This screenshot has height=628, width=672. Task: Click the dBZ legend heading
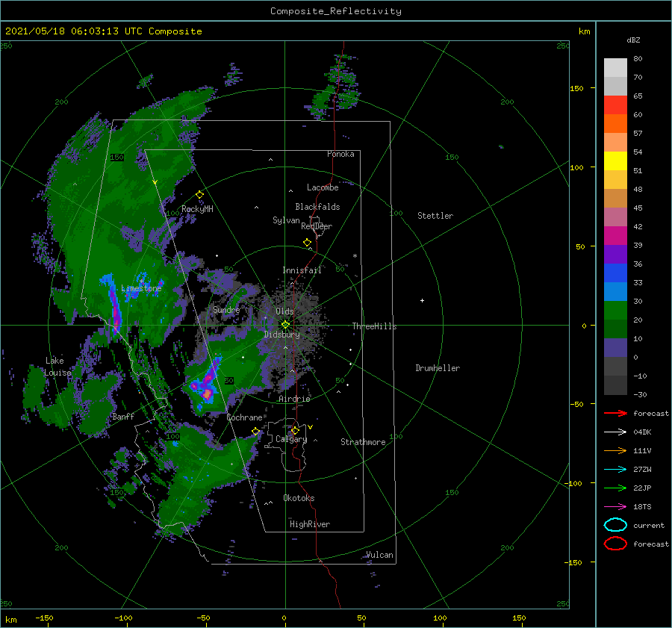click(x=633, y=40)
